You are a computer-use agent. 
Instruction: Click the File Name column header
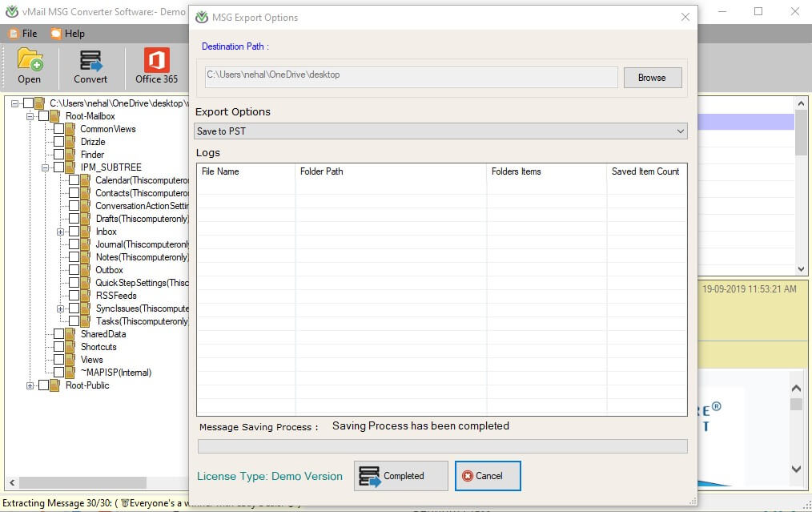point(246,171)
